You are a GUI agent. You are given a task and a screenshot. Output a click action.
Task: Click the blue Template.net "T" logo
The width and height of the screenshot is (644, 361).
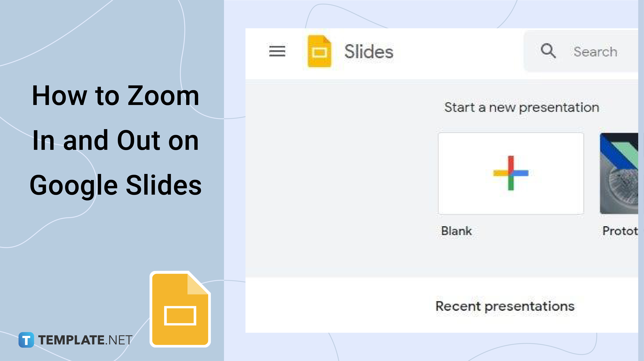click(x=26, y=340)
